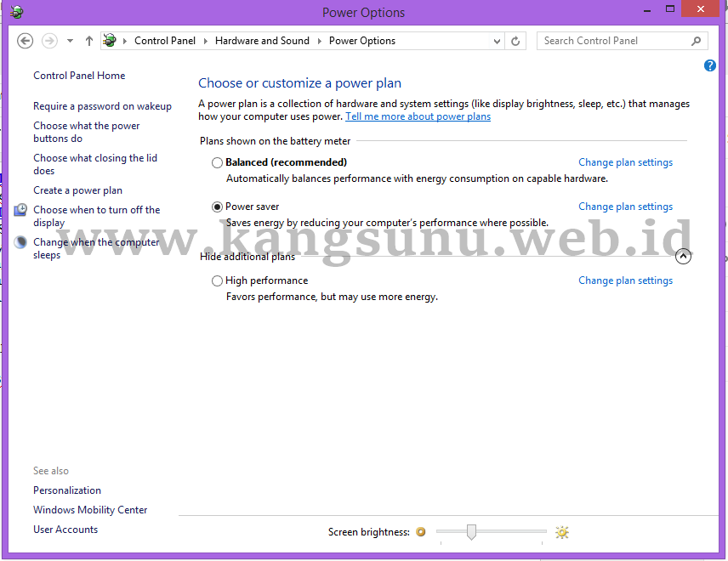The width and height of the screenshot is (728, 561).
Task: Go up one level with Up arrow
Action: [x=89, y=41]
